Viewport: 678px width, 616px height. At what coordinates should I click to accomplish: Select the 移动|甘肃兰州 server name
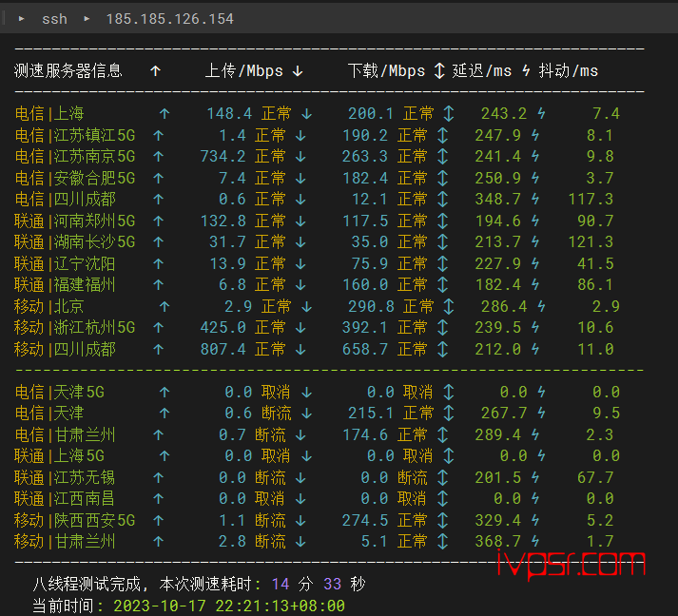pos(65,541)
